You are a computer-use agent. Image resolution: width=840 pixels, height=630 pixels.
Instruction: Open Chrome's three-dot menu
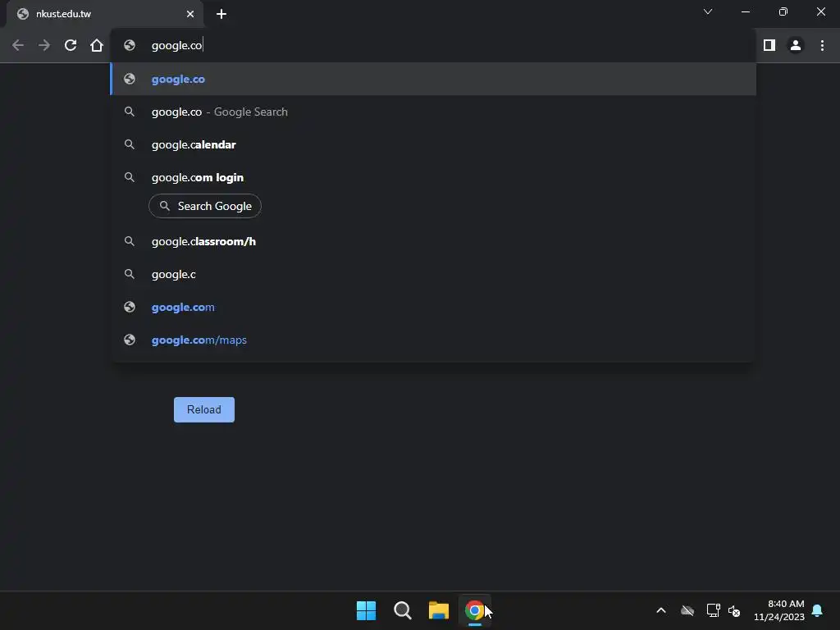822,46
